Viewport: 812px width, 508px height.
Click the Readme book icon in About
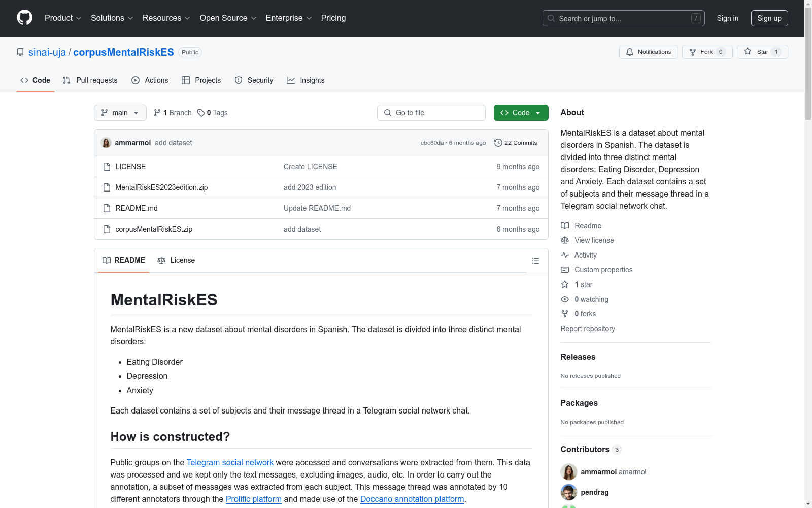click(x=565, y=226)
